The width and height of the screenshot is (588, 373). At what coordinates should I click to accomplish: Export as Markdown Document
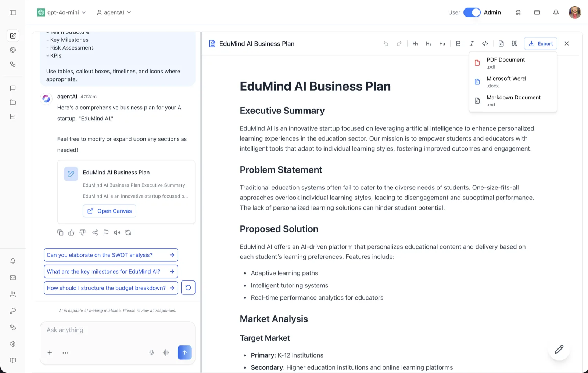tap(513, 101)
